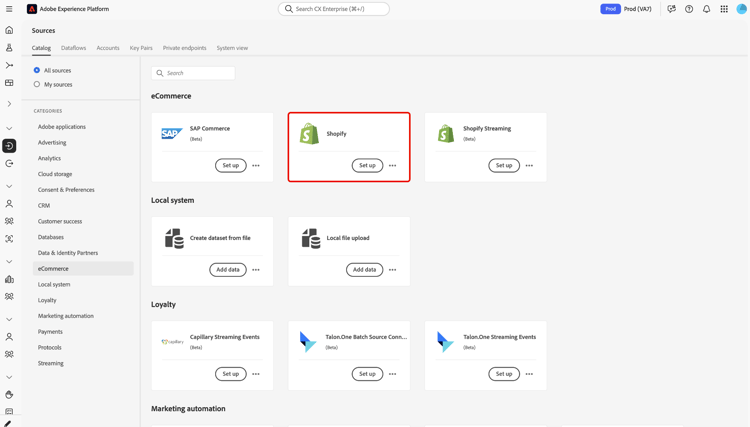Open the Destinations icon below Sources
This screenshot has width=750, height=427.
[x=9, y=164]
